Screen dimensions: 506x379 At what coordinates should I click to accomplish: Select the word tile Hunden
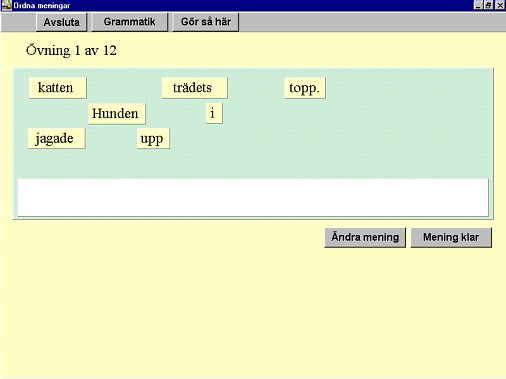(x=117, y=114)
